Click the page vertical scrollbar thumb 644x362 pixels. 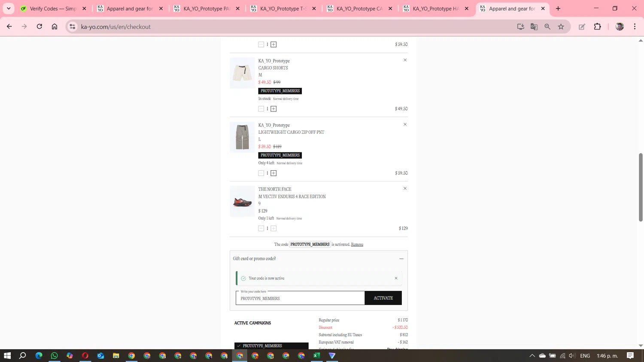coord(641,187)
